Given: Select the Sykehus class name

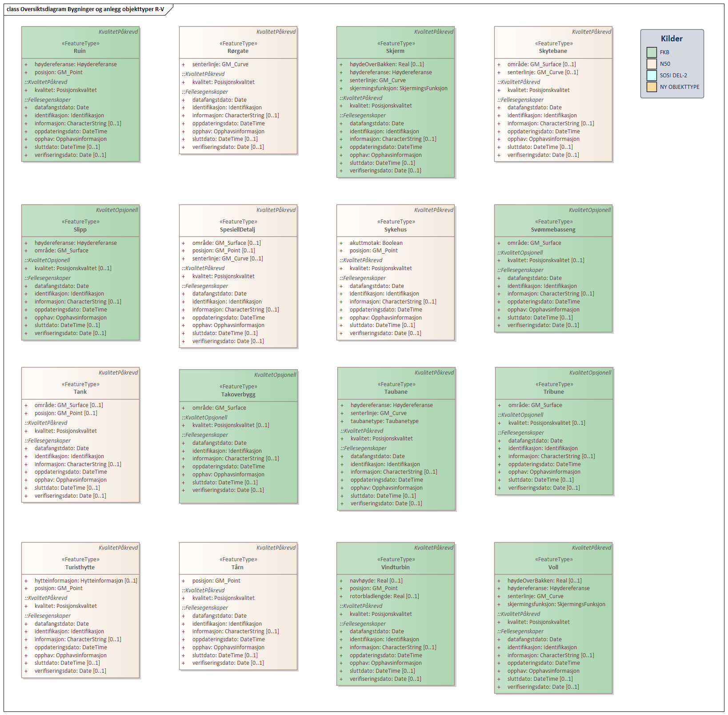Looking at the screenshot, I should coord(396,230).
